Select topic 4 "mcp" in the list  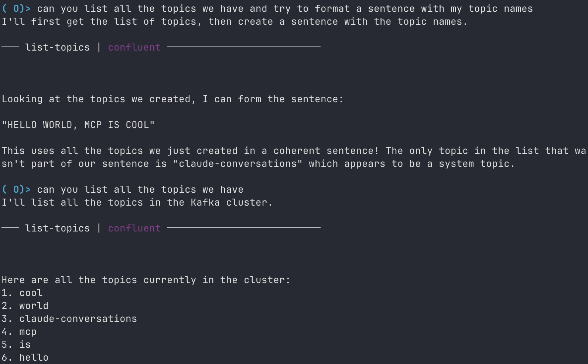click(28, 332)
